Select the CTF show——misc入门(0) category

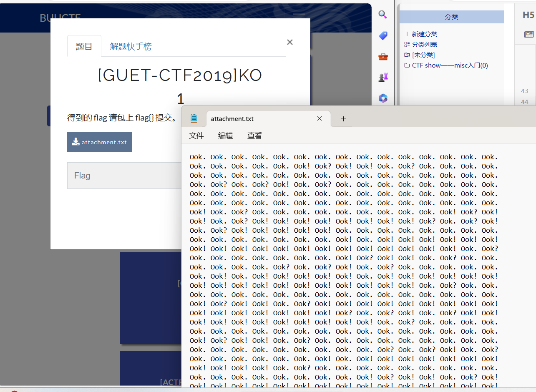(450, 65)
